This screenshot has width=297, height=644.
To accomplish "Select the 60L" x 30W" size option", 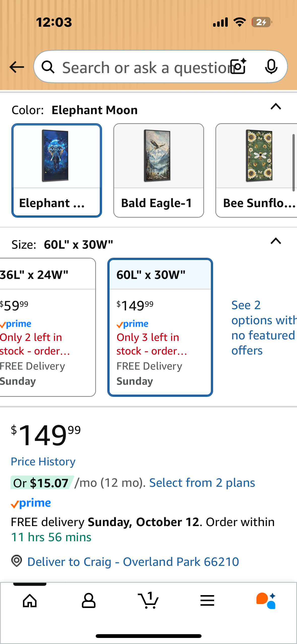I will (160, 327).
